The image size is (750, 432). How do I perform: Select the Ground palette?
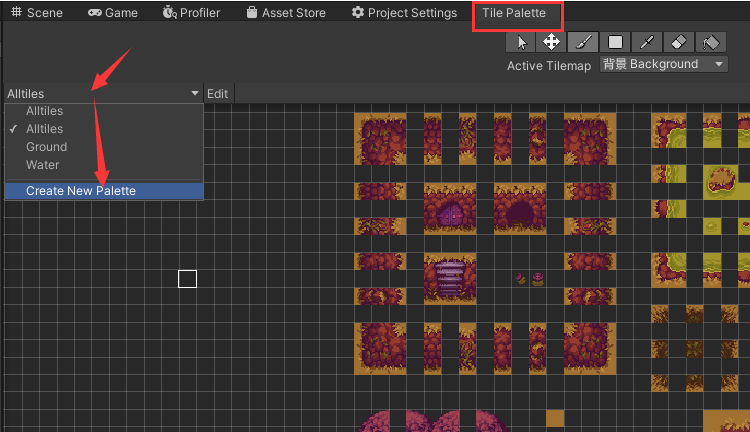tap(104, 147)
